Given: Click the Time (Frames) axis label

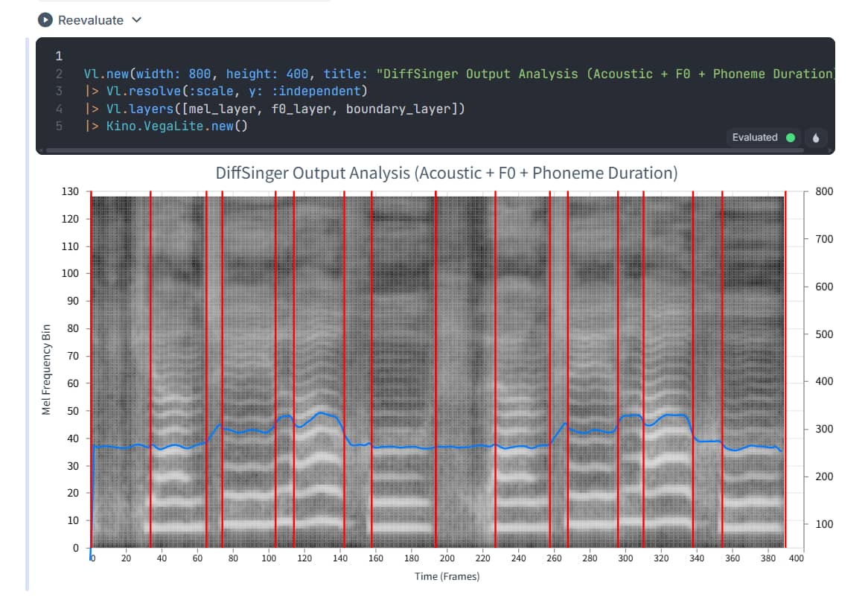Looking at the screenshot, I should coord(447,576).
